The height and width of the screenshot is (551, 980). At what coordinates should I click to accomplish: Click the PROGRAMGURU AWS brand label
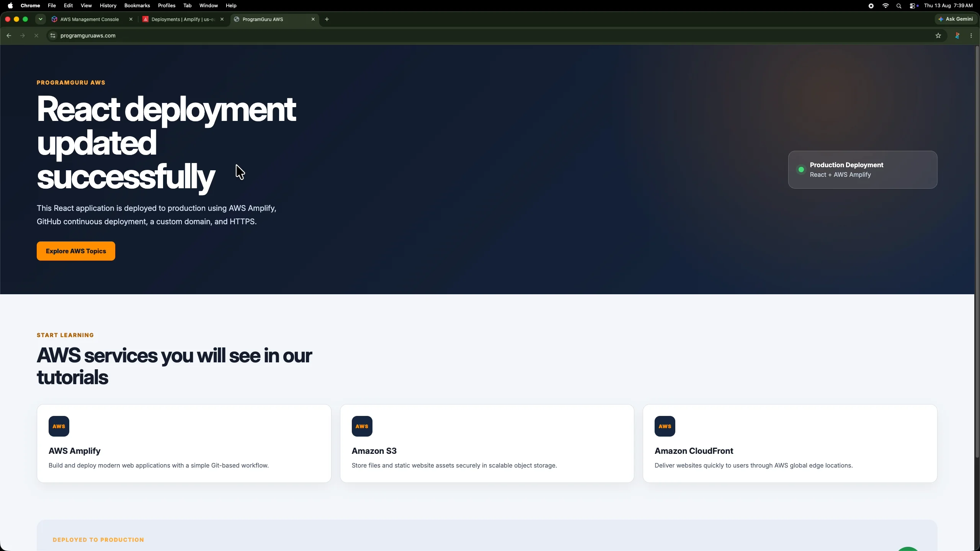(x=71, y=83)
